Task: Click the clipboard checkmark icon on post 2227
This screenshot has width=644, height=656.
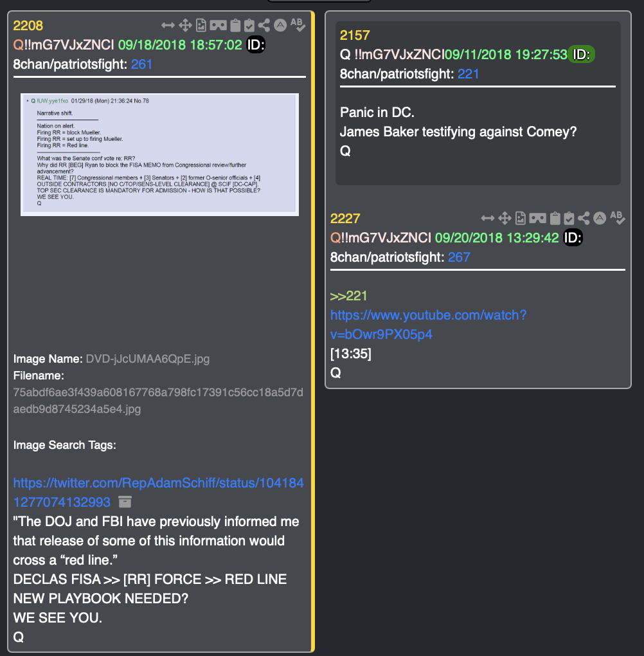Action: [x=569, y=219]
